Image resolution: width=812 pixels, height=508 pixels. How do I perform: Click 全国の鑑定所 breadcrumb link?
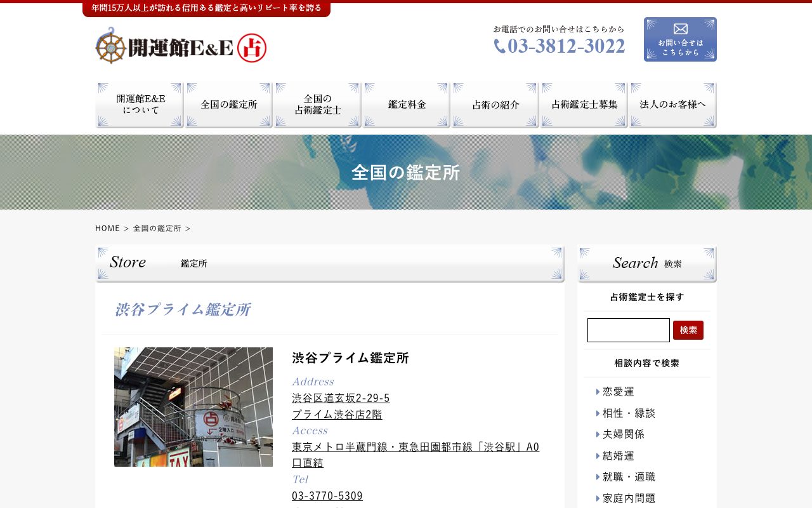click(x=157, y=228)
